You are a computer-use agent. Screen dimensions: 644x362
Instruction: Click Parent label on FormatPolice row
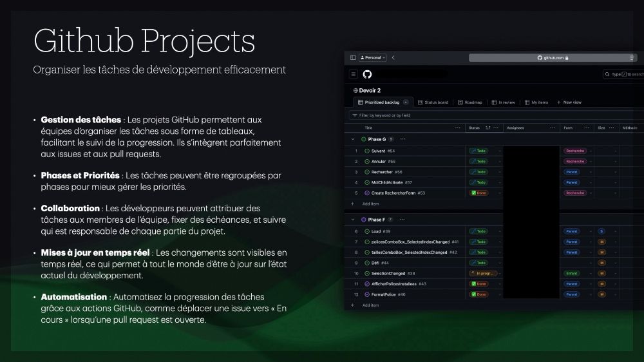point(572,294)
